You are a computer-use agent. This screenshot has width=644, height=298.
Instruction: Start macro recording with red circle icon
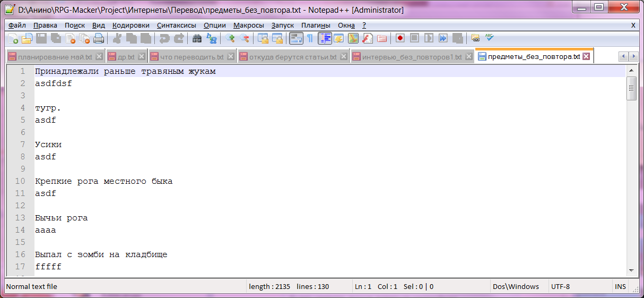pos(400,38)
